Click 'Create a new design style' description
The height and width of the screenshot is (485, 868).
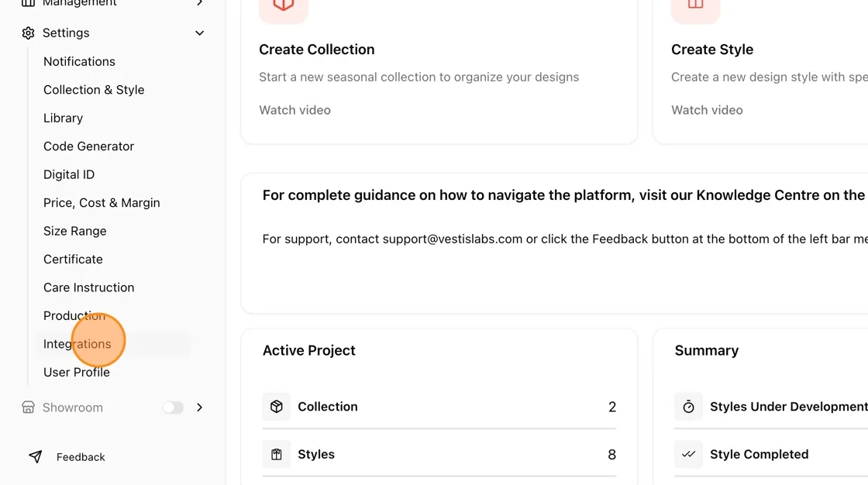pyautogui.click(x=770, y=77)
